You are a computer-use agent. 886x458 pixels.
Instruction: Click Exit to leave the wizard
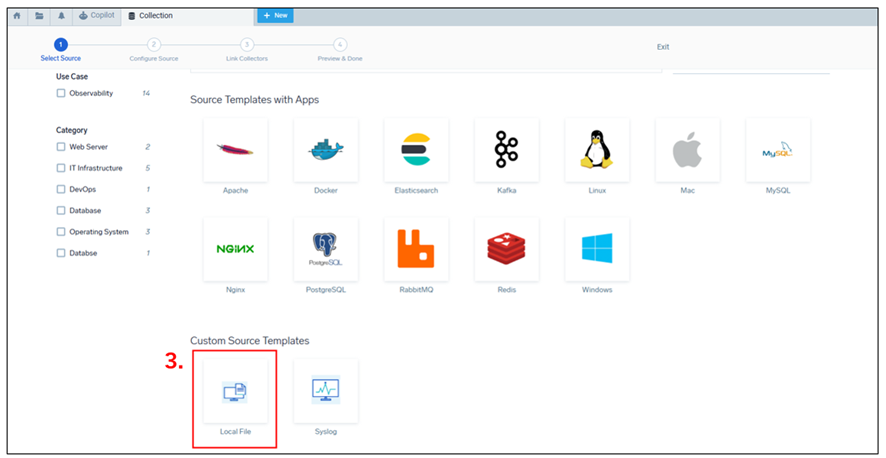pyautogui.click(x=663, y=47)
